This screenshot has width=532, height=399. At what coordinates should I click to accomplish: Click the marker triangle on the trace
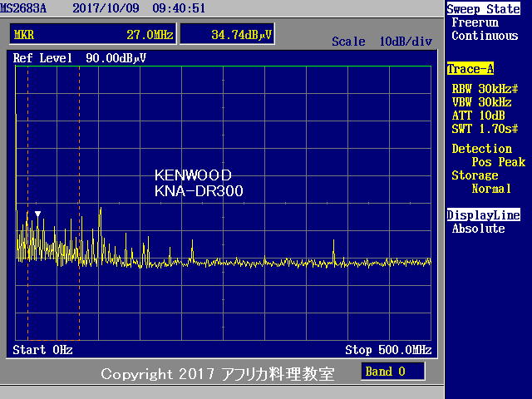(x=37, y=214)
